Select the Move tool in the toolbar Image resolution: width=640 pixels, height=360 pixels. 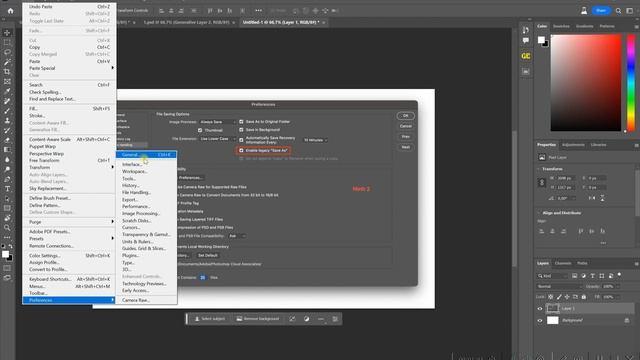7,33
